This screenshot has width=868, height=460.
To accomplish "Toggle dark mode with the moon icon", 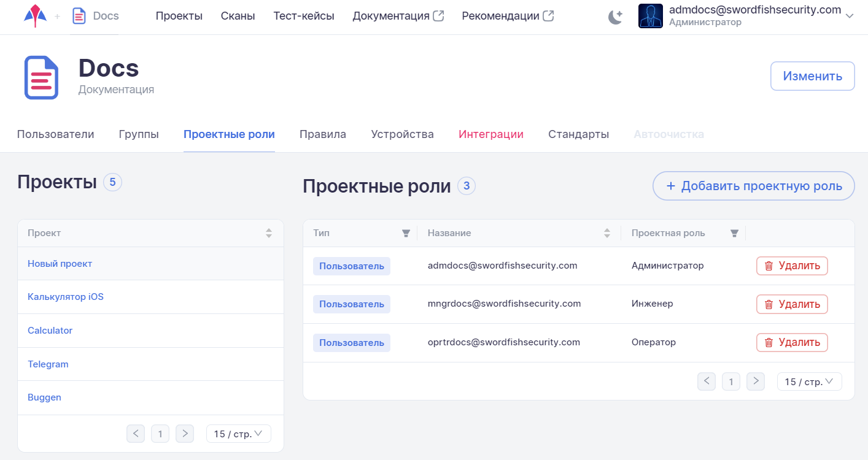I will click(x=615, y=17).
